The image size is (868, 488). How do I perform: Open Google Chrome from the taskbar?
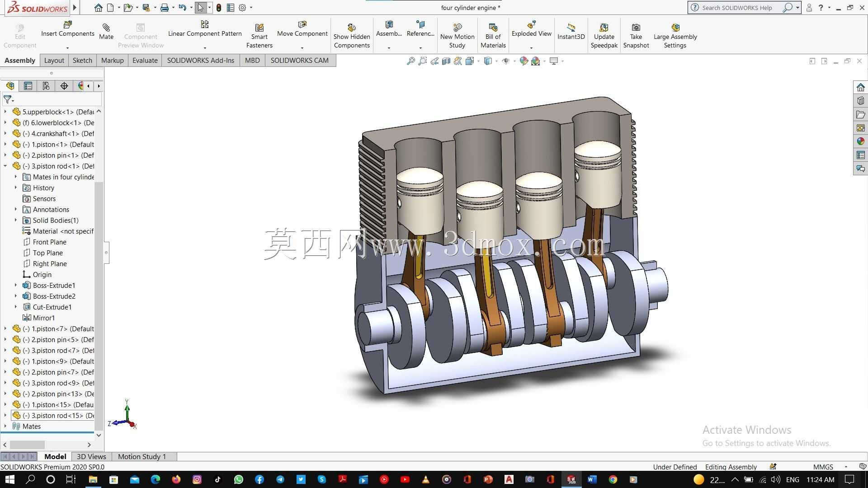[x=613, y=479]
